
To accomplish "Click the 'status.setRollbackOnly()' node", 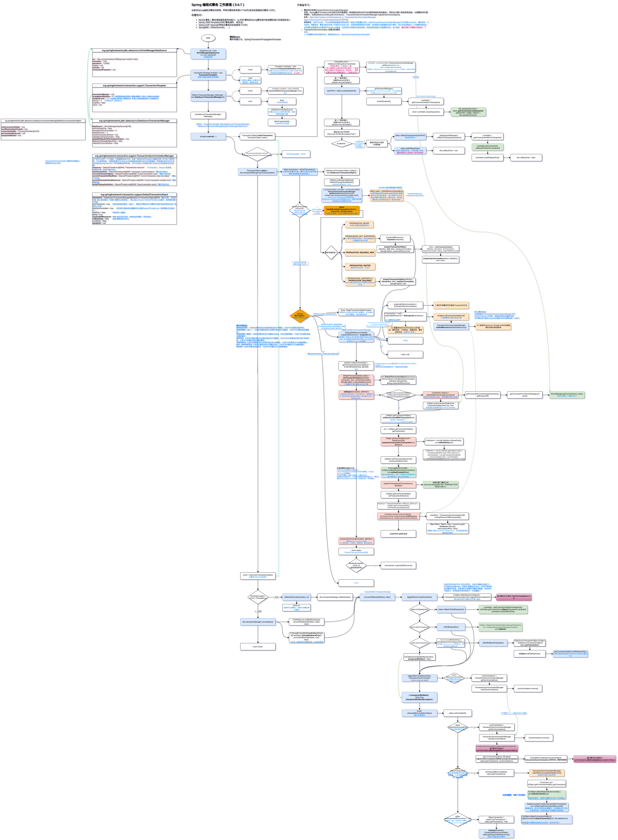I will [x=410, y=150].
